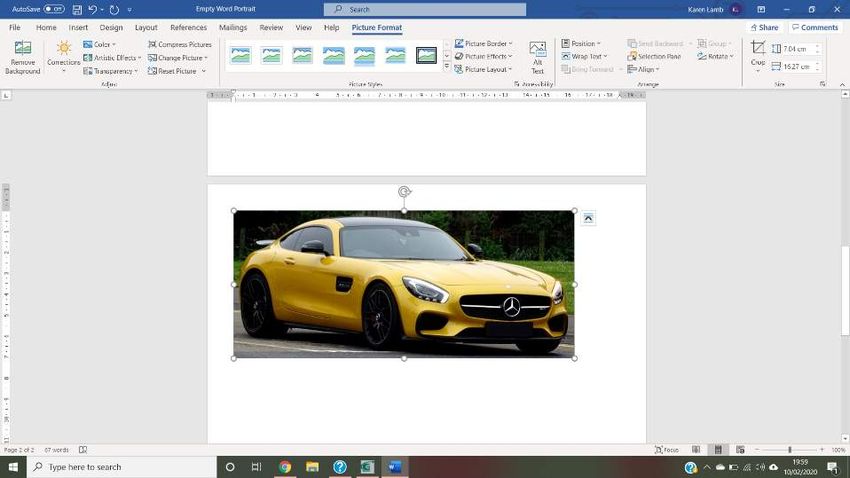Open the Windows Start menu
The width and height of the screenshot is (850, 478).
coord(13,467)
